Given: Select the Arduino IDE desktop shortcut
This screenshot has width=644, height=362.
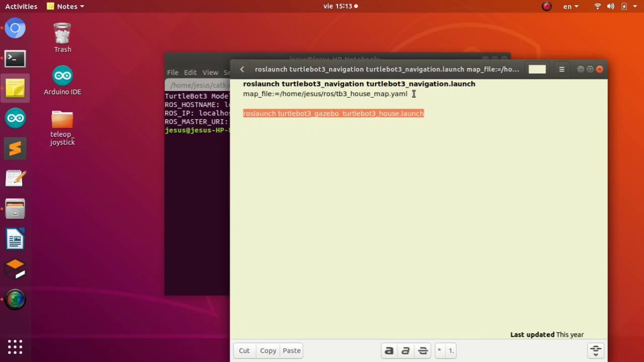Looking at the screenshot, I should (62, 80).
